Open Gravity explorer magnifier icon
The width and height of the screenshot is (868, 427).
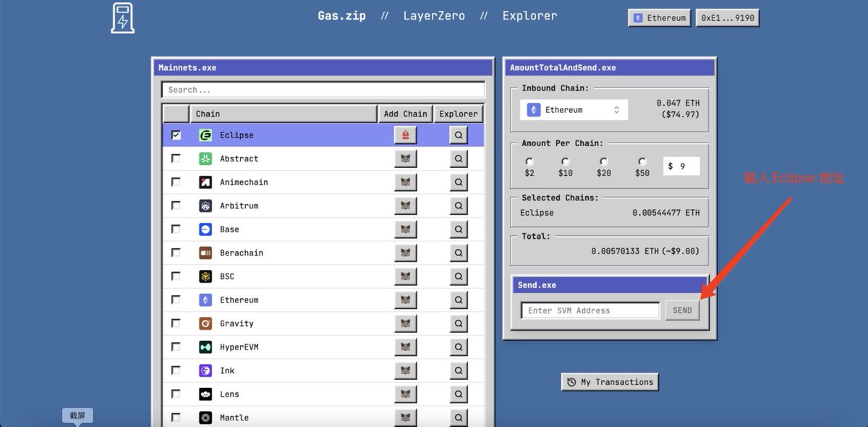tap(459, 324)
